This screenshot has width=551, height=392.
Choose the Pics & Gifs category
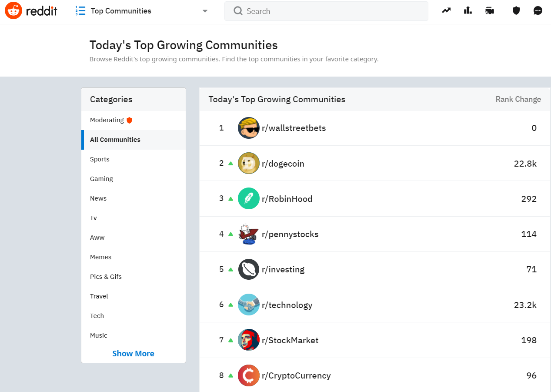tap(106, 277)
